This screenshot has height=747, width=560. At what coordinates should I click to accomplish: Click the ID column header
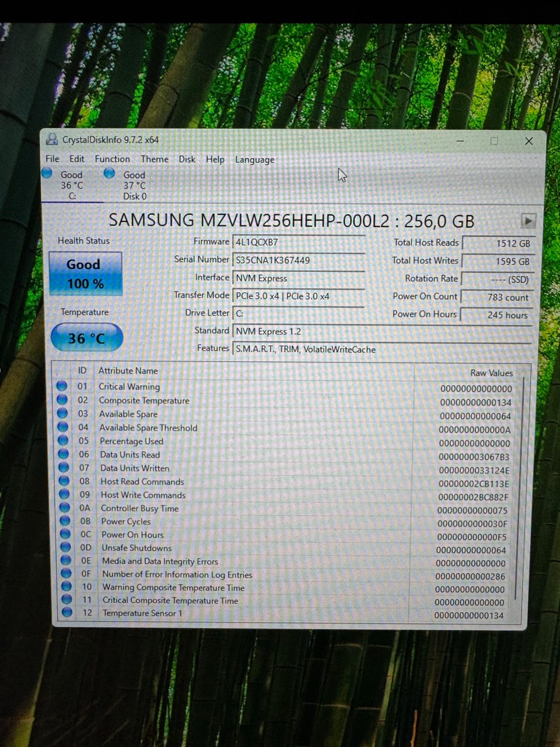82,371
